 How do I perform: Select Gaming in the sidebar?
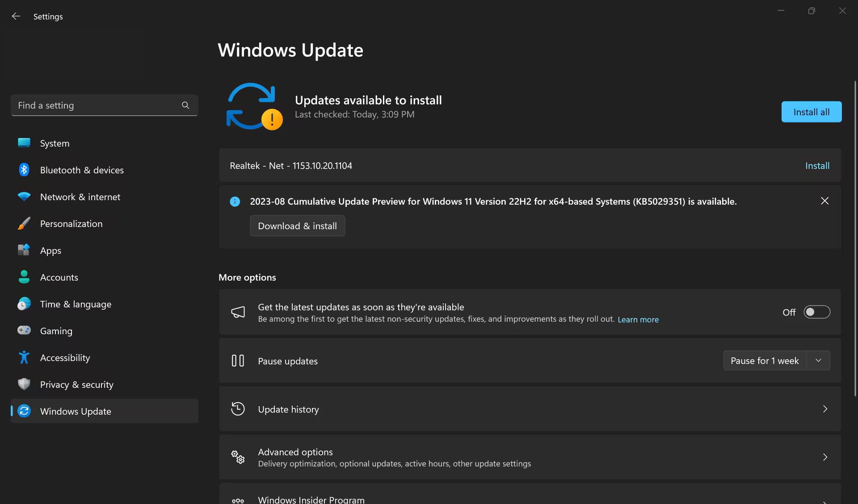[x=105, y=331]
